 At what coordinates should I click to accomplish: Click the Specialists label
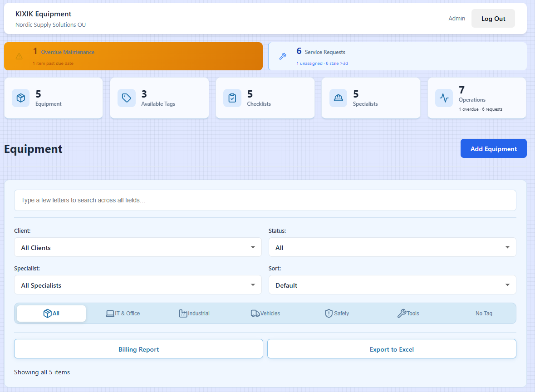tap(365, 104)
